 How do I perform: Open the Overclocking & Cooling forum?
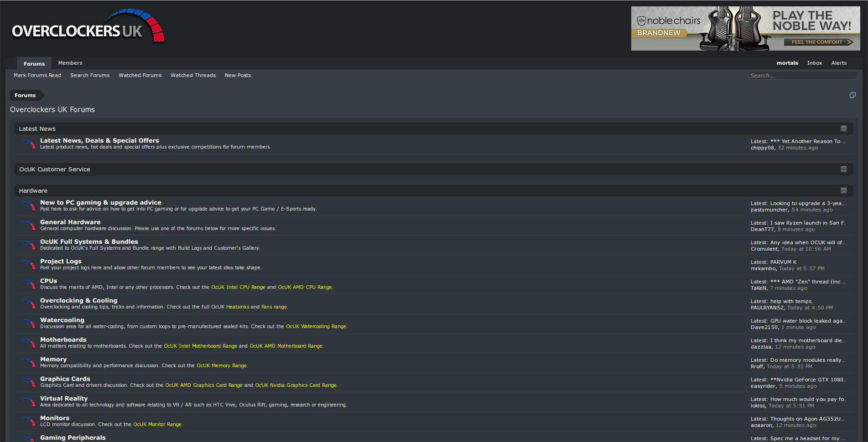click(78, 300)
